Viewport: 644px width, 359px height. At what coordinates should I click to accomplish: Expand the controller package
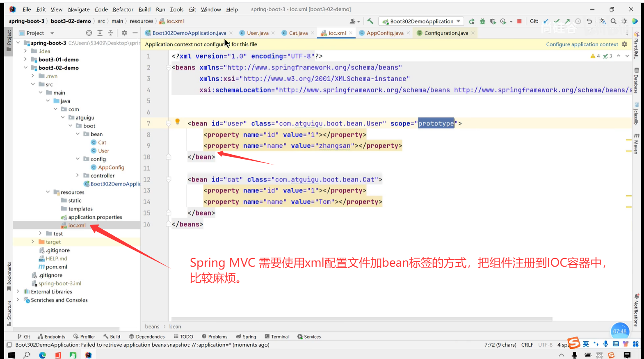(x=78, y=175)
